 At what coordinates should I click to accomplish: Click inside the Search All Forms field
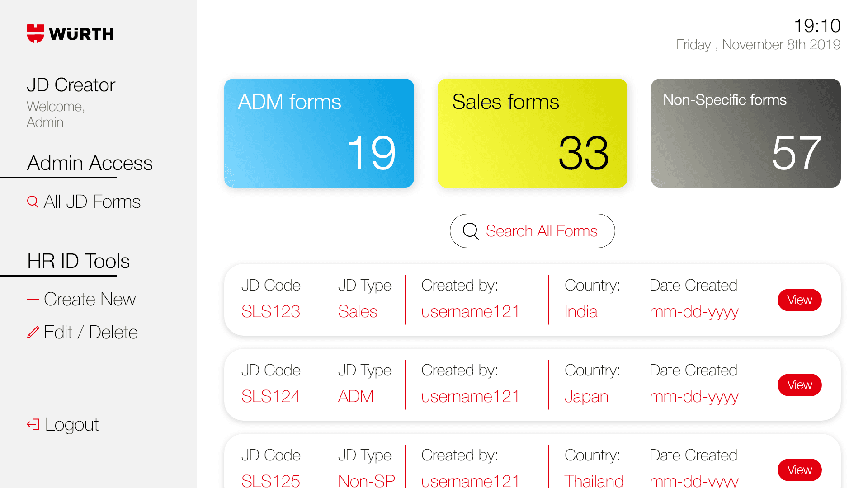(542, 231)
